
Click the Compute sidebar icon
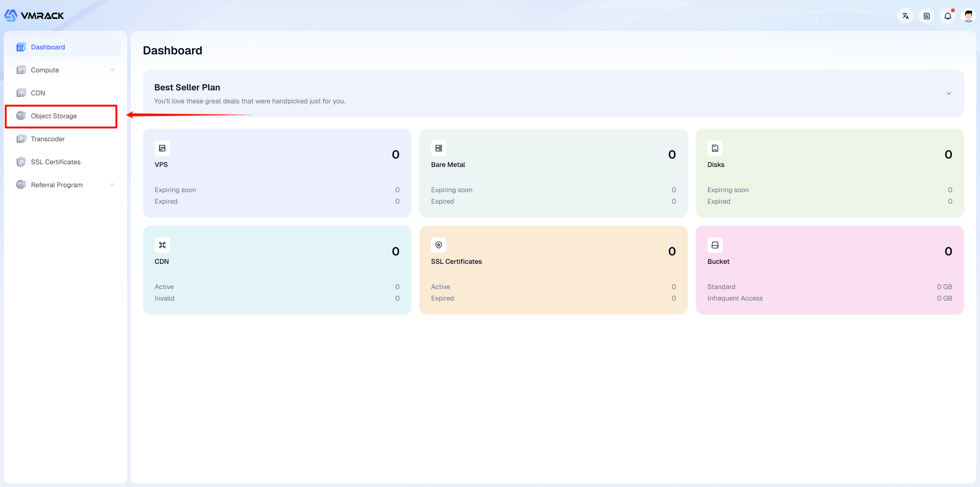tap(21, 70)
